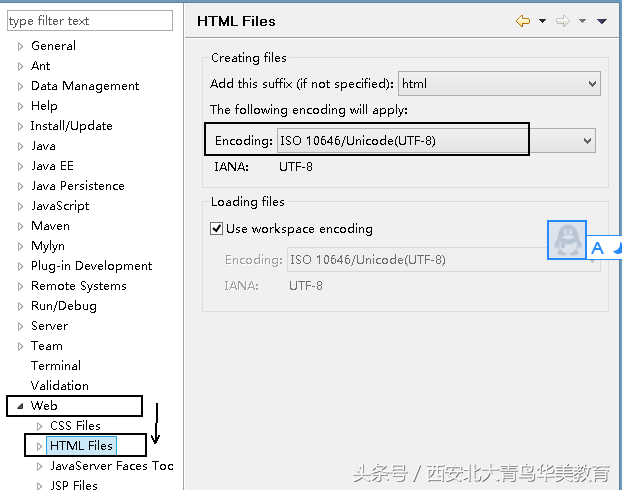Expand the CSS Files node
This screenshot has height=490, width=622.
pyautogui.click(x=39, y=426)
